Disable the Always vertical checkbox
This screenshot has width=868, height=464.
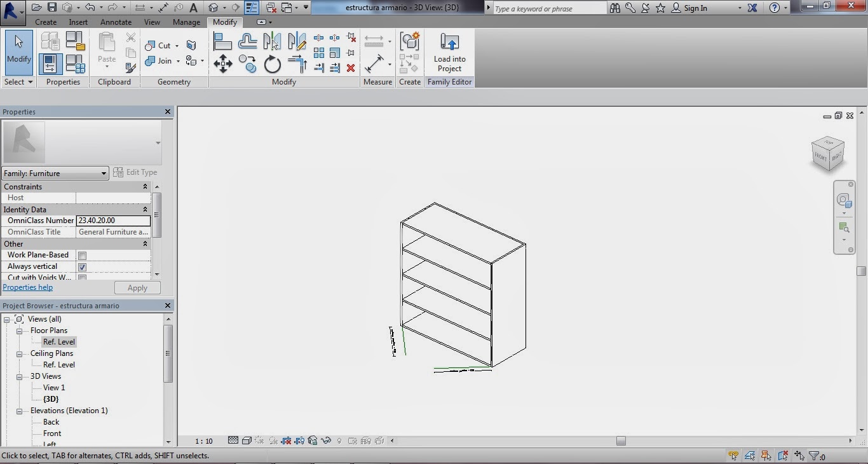pos(82,266)
